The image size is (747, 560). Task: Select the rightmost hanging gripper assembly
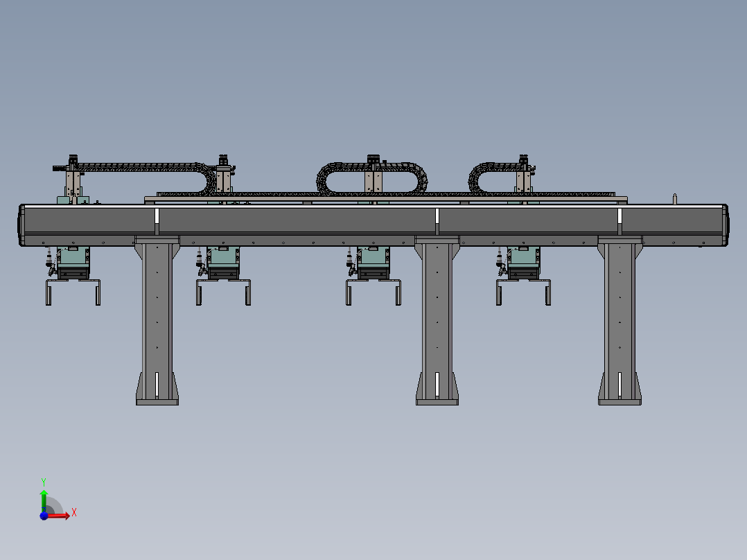tap(523, 275)
